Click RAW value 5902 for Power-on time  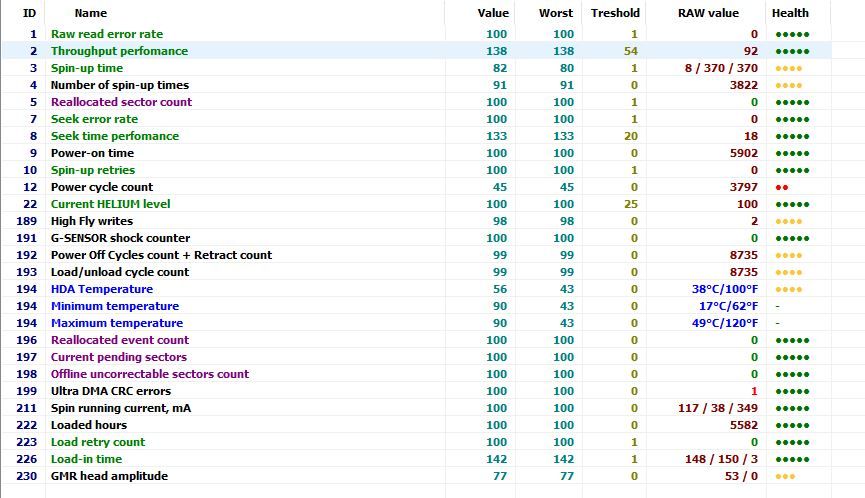tap(744, 153)
